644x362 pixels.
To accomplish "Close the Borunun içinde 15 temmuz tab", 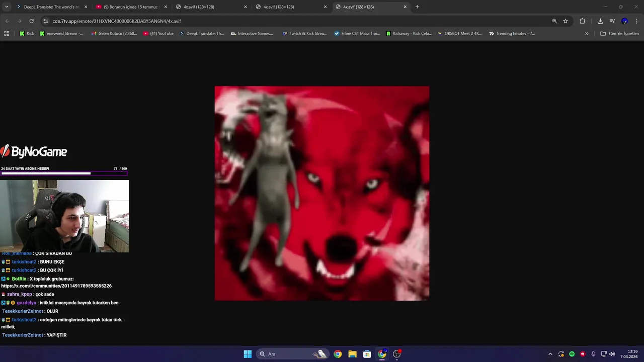I will point(166,7).
